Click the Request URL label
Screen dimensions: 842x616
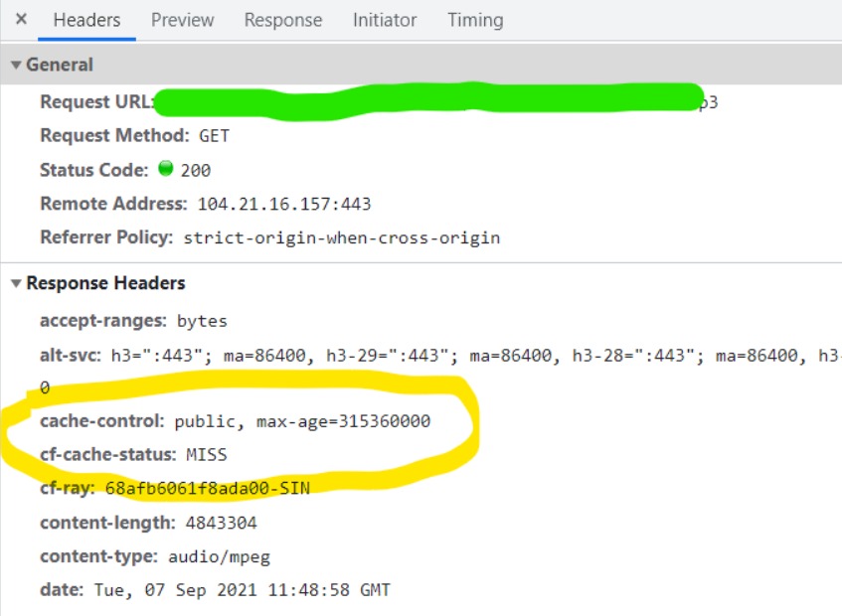96,101
